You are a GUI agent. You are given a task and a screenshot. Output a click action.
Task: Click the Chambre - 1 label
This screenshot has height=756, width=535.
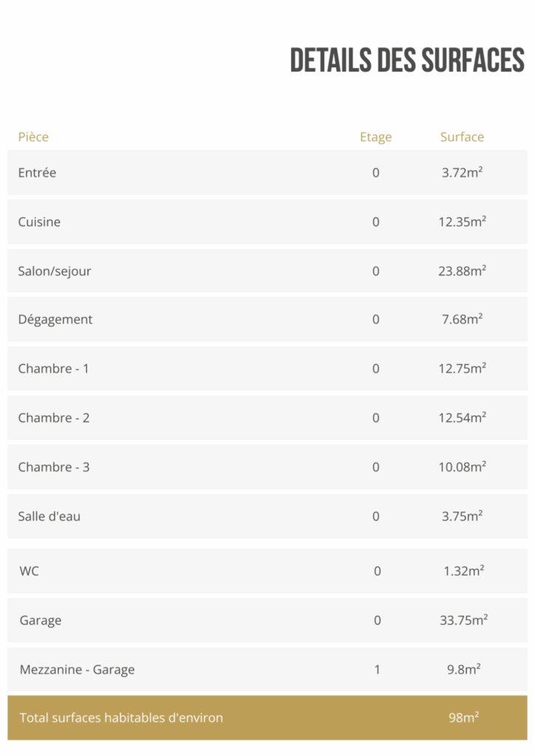coord(53,369)
